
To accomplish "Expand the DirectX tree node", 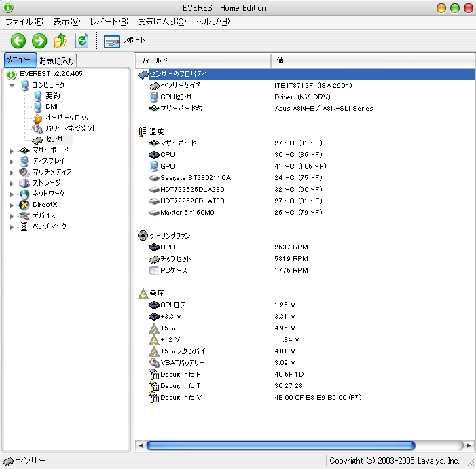I will [x=12, y=205].
